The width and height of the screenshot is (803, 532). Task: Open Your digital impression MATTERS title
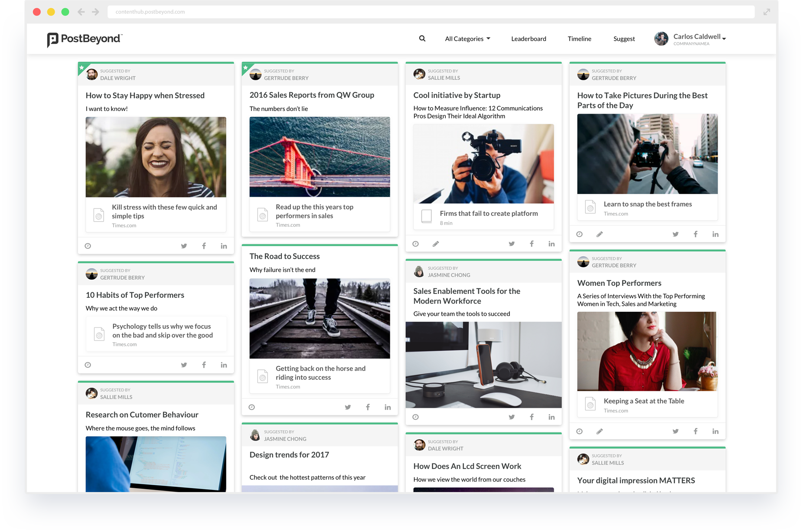(636, 480)
